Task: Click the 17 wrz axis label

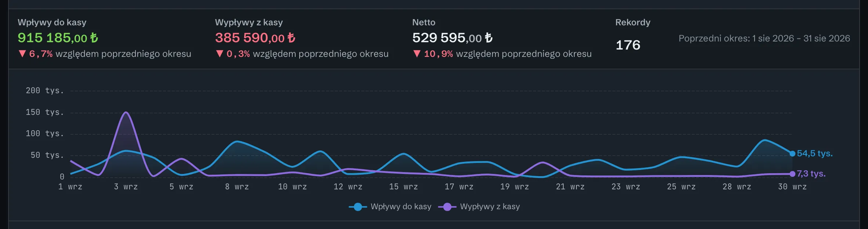Action: 459,187
